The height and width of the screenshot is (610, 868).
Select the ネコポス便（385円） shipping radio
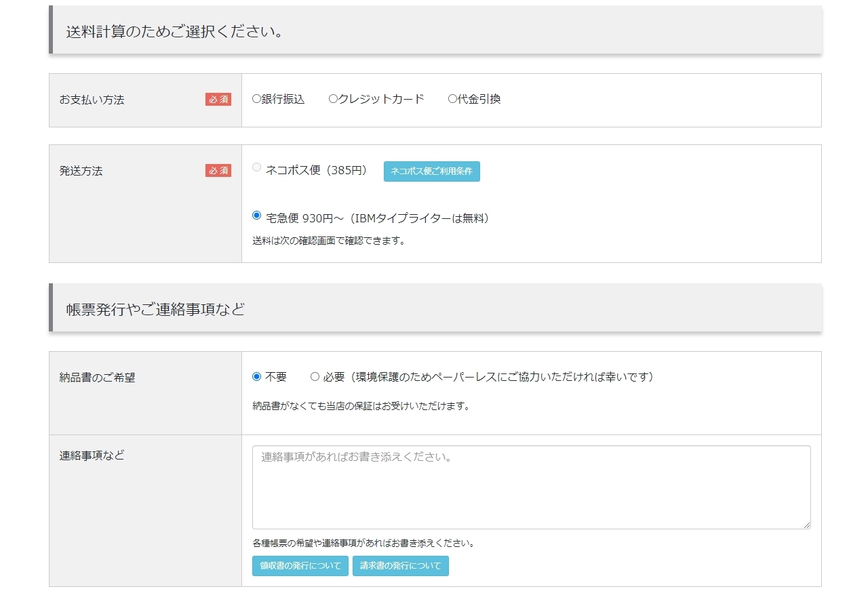[x=256, y=167]
